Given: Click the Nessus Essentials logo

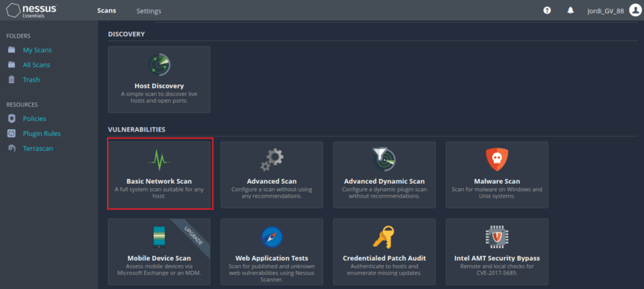Looking at the screenshot, I should [31, 11].
